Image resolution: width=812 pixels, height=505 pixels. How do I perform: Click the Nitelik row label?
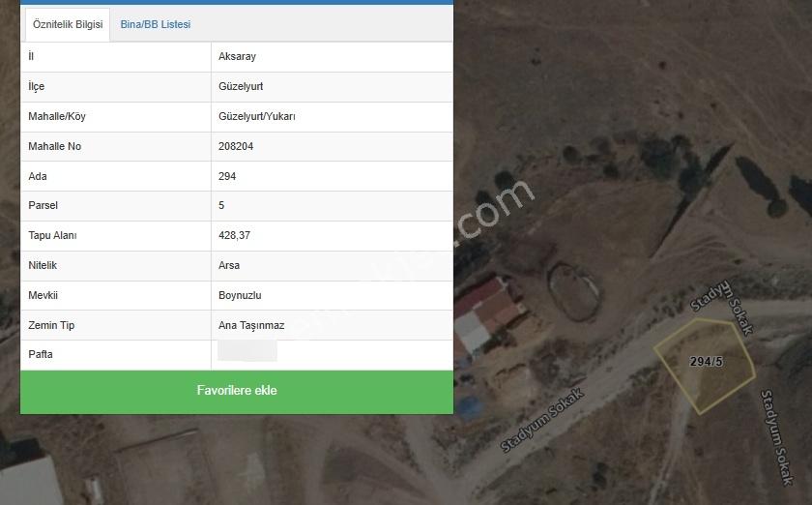click(x=43, y=265)
